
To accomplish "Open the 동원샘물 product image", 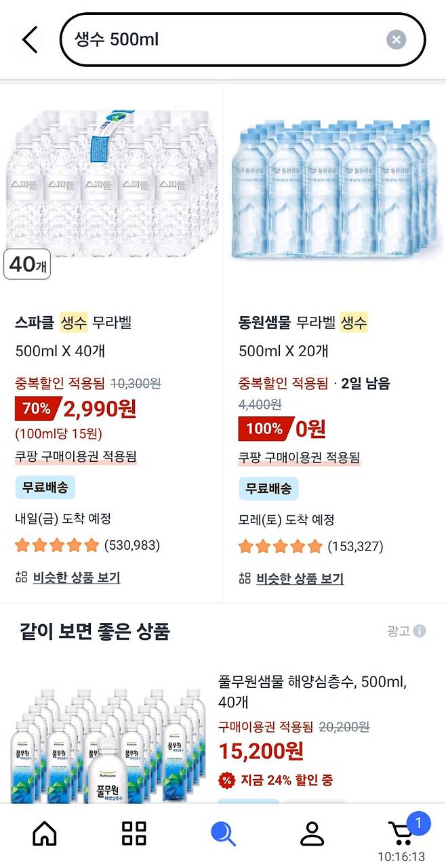I will pyautogui.click(x=335, y=188).
